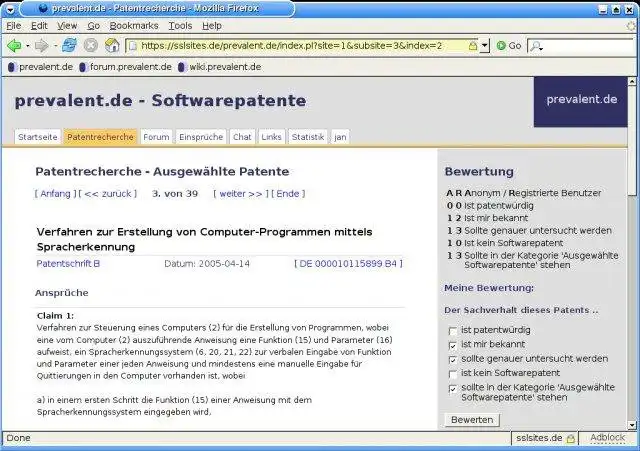The image size is (640, 451).
Task: Click the search engine magnifier icon
Action: click(x=536, y=46)
